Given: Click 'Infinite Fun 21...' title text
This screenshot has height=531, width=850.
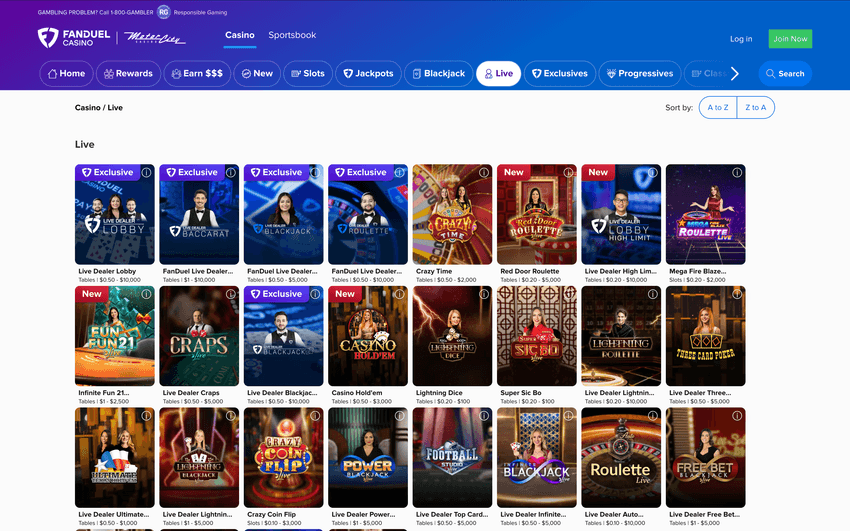Looking at the screenshot, I should pyautogui.click(x=104, y=393).
